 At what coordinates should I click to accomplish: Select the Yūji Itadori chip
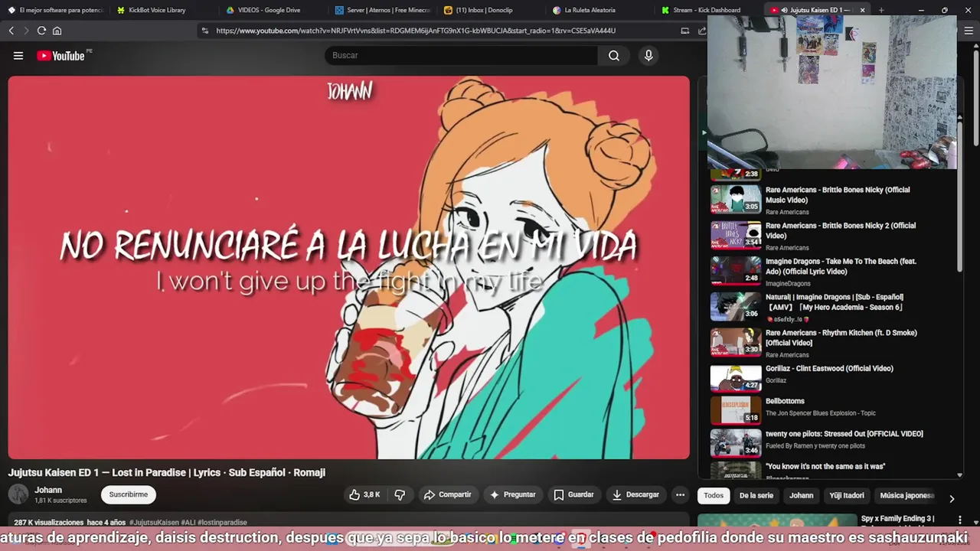847,496
